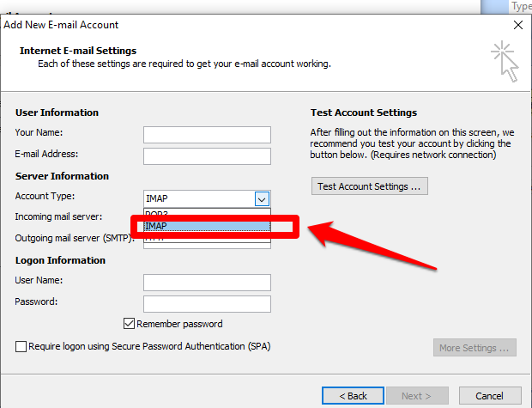The image size is (532, 408).
Task: Click the Server Information section label
Action: pos(62,176)
